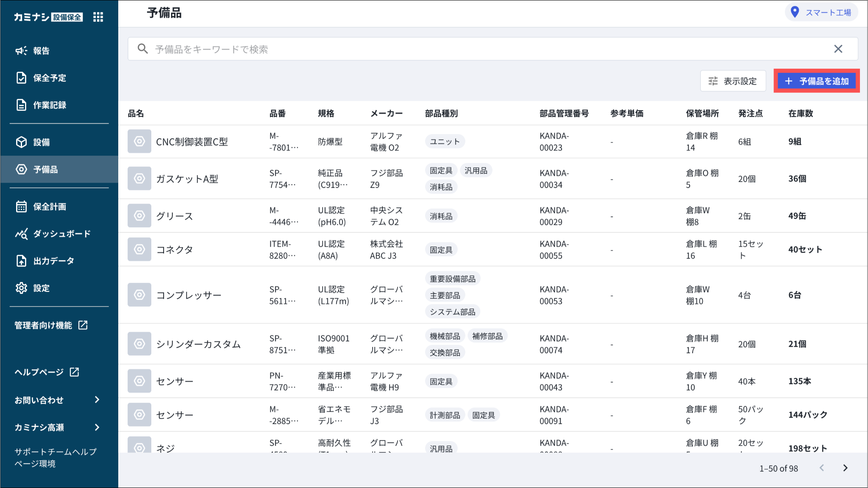Open 保全計画 calendar icon

click(x=22, y=207)
